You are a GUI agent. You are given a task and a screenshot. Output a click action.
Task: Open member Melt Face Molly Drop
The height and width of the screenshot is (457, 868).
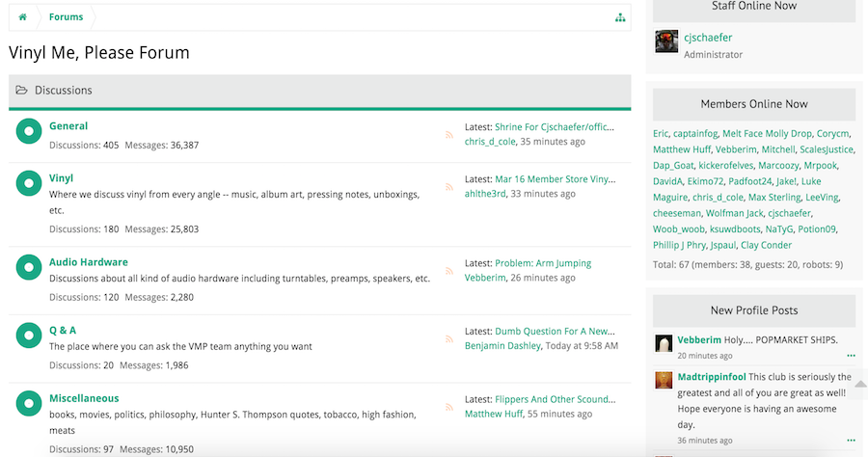tap(767, 134)
